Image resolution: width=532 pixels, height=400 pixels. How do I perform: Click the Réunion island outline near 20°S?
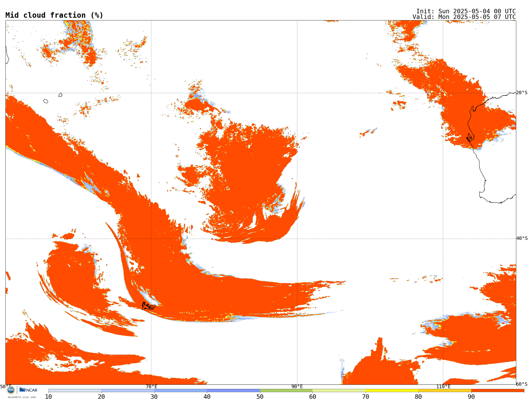(x=46, y=101)
